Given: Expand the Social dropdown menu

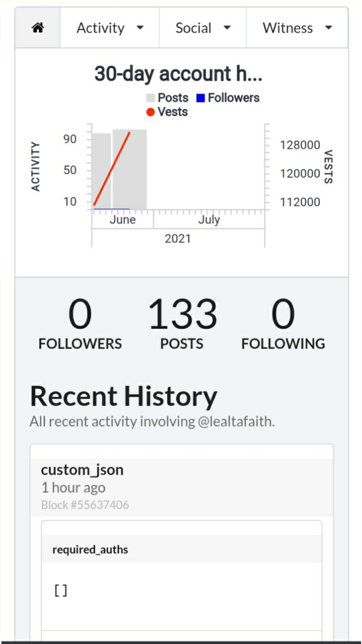Looking at the screenshot, I should pyautogui.click(x=203, y=28).
